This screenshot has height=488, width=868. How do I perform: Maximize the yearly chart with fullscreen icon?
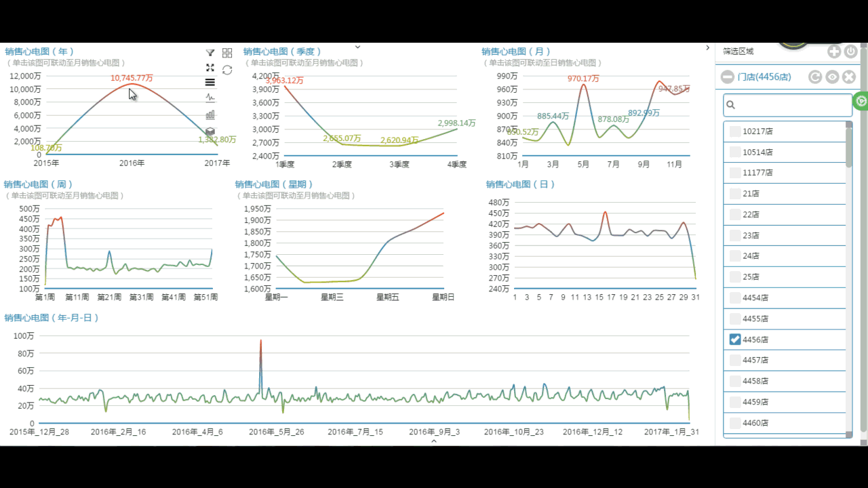[210, 68]
